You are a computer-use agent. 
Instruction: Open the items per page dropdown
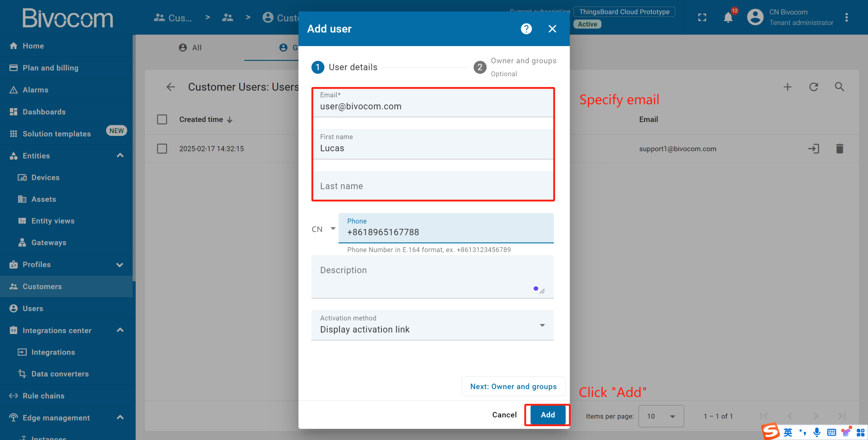(660, 416)
